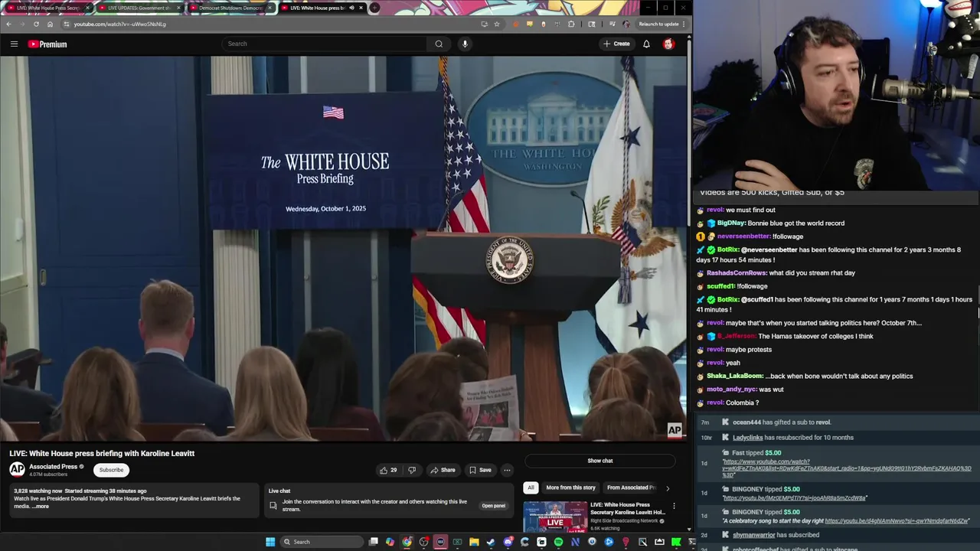This screenshot has height=551, width=980.
Task: Open the Create upload menu
Action: 616,44
